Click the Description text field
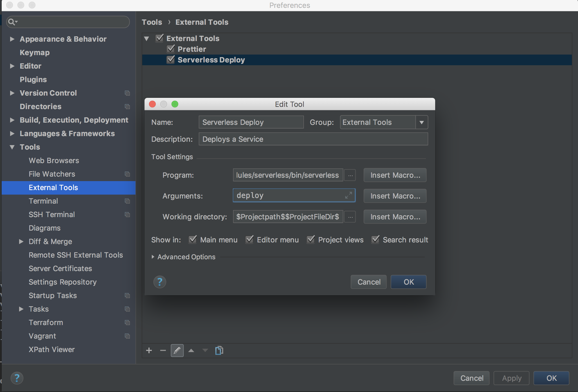 click(313, 139)
